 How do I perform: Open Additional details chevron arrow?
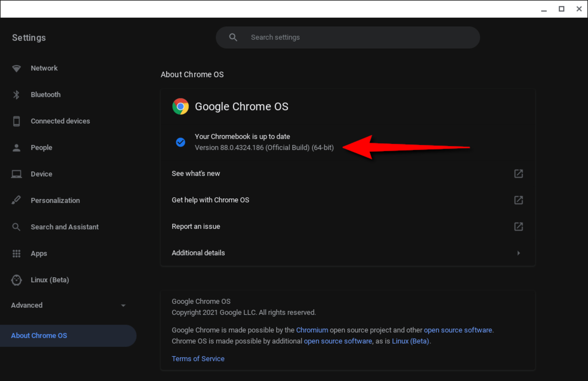pos(519,253)
